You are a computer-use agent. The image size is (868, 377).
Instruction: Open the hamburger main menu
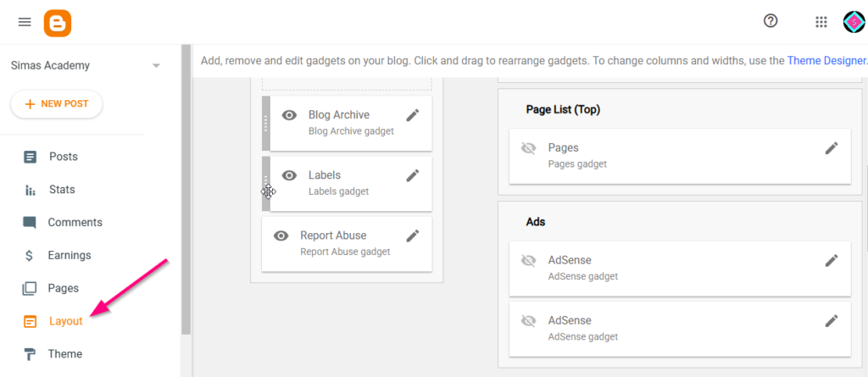click(x=25, y=22)
